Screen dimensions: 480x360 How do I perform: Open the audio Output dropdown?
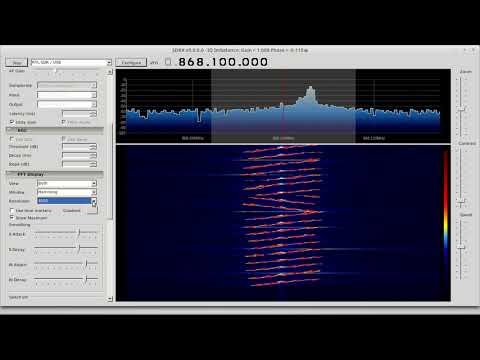[67, 104]
